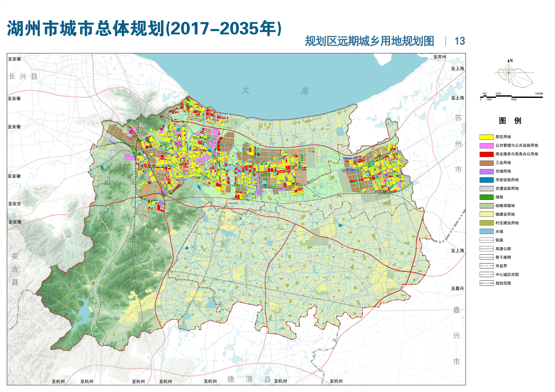
Task: Click the subtitle 规划区远期城乡用地规划图
Action: 369,41
